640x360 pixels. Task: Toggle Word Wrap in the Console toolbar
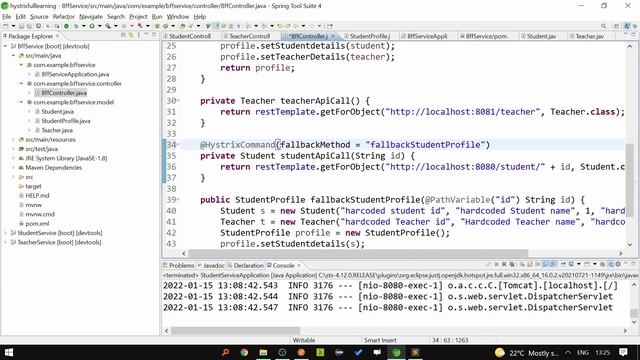click(x=537, y=264)
